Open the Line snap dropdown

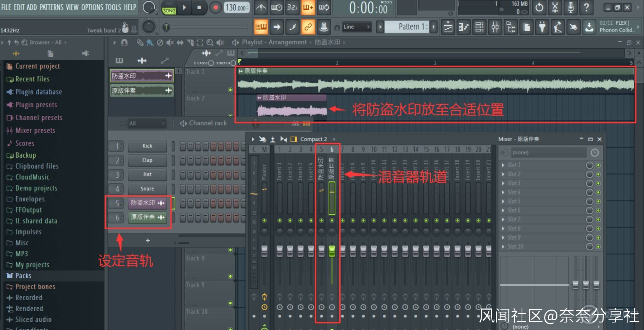click(x=357, y=27)
